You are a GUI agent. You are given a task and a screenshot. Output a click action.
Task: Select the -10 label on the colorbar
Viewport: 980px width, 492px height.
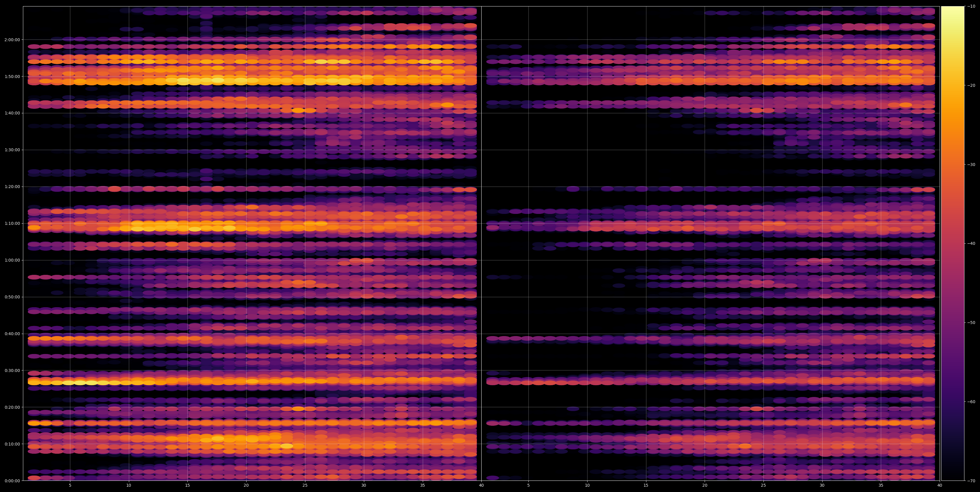pyautogui.click(x=971, y=6)
